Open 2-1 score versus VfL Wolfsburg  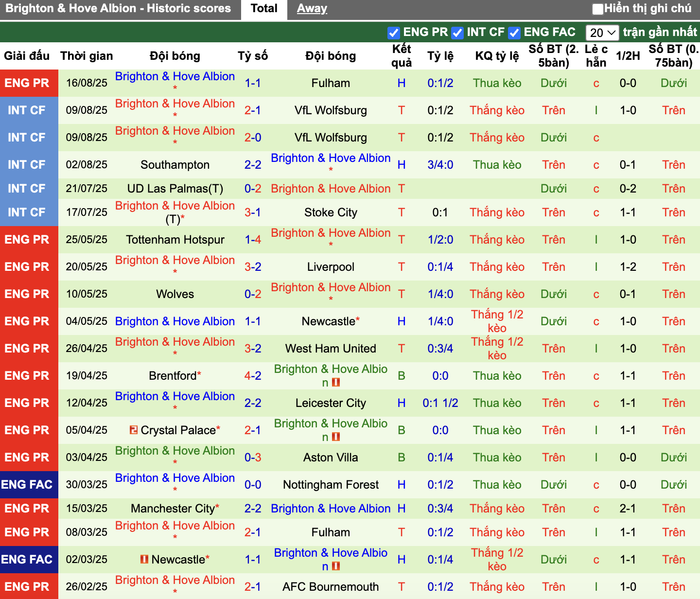pos(253,110)
